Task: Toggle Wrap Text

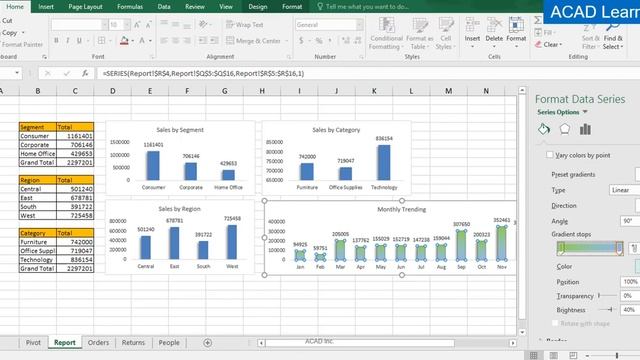Action: pyautogui.click(x=245, y=25)
